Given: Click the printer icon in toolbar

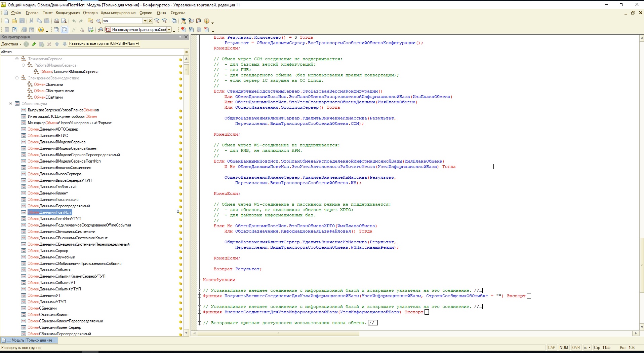Looking at the screenshot, I should click(x=56, y=21).
